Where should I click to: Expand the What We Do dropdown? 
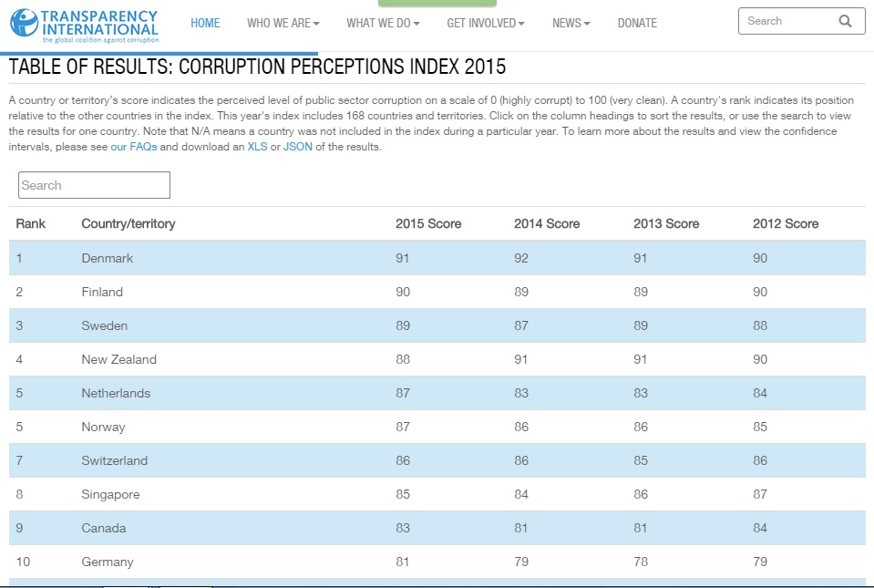tap(383, 23)
